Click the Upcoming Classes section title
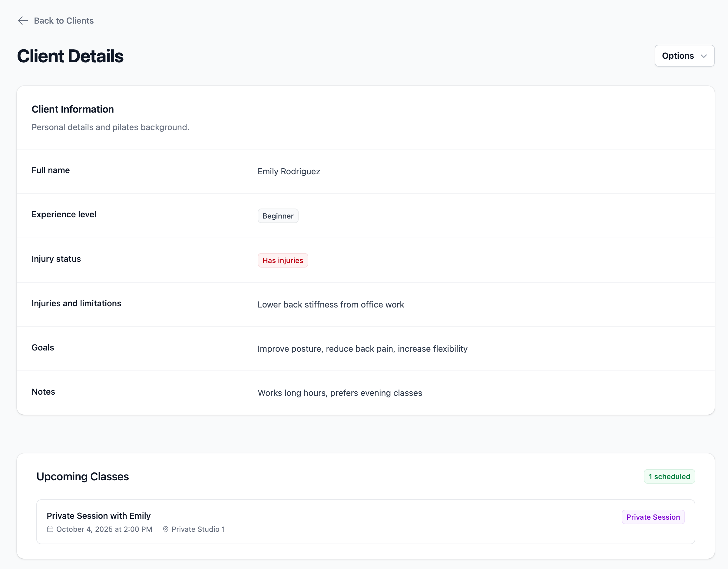 (83, 476)
